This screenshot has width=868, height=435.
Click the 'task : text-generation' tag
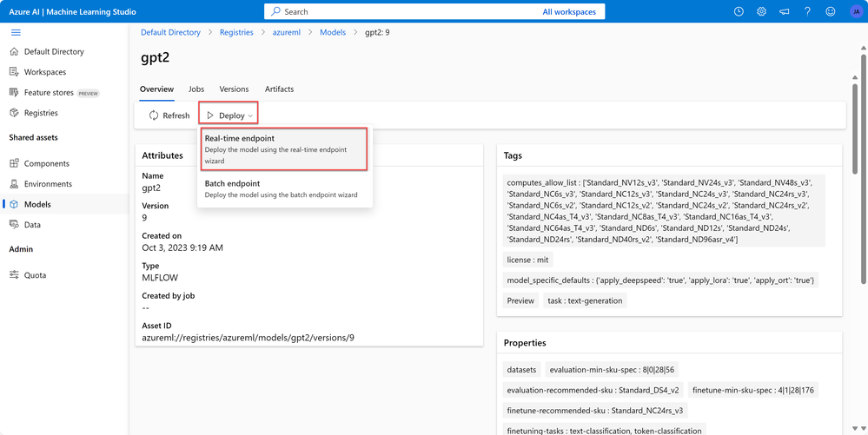pos(585,301)
